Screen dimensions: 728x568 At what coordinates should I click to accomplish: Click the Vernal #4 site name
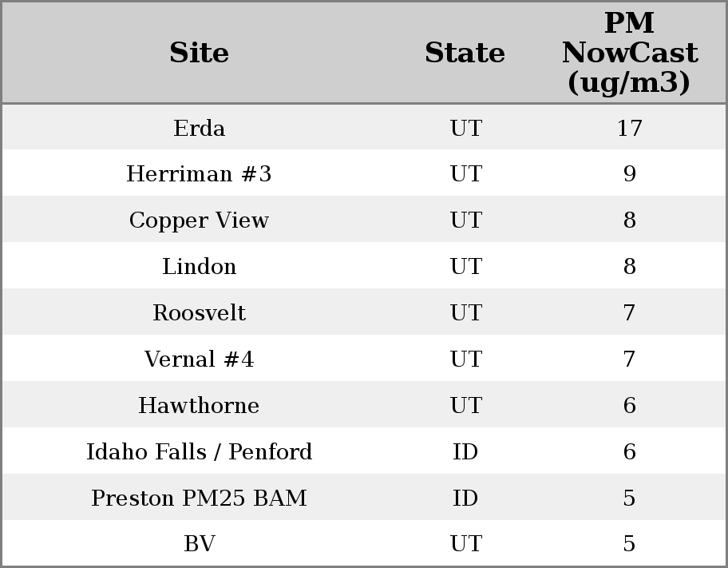tap(199, 359)
